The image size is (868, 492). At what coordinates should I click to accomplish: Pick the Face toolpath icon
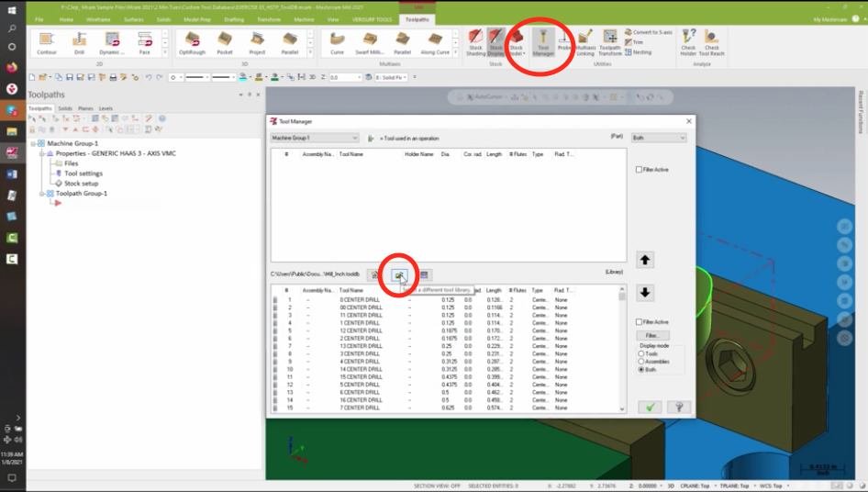click(x=144, y=42)
